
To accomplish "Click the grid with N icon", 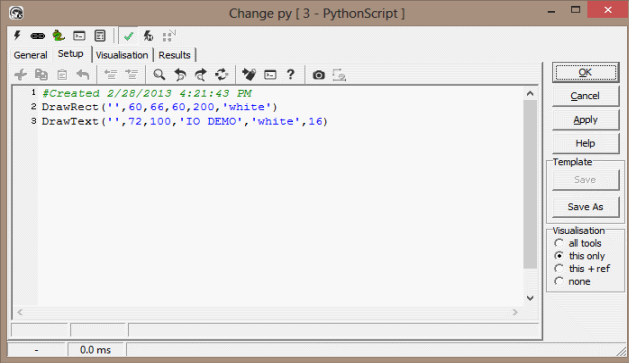I will click(x=169, y=36).
